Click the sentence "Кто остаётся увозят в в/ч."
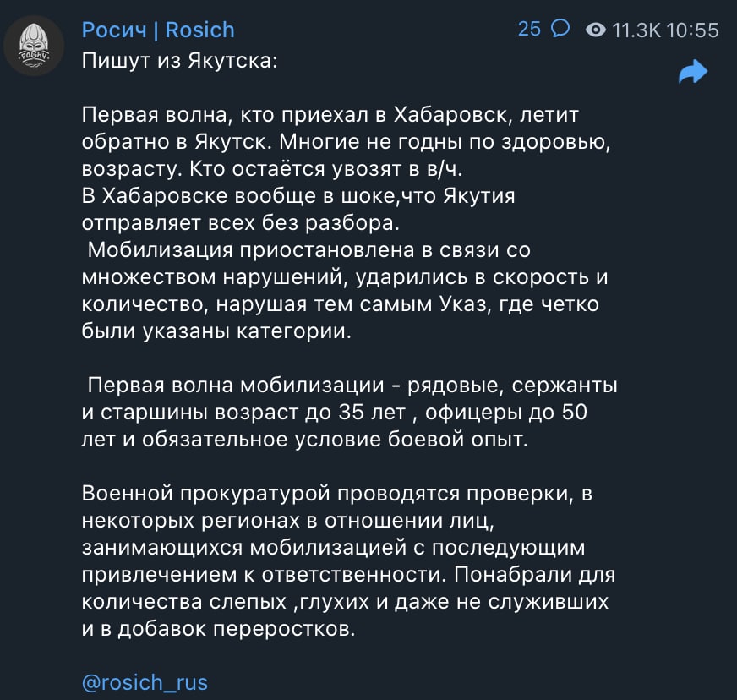Viewport: 737px width, 700px height. (326, 169)
